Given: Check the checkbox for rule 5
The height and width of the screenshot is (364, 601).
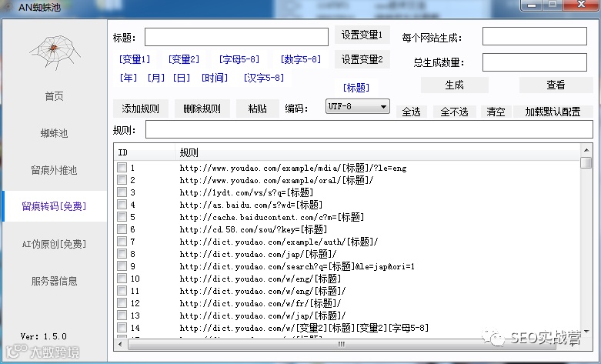Looking at the screenshot, I should coord(122,216).
